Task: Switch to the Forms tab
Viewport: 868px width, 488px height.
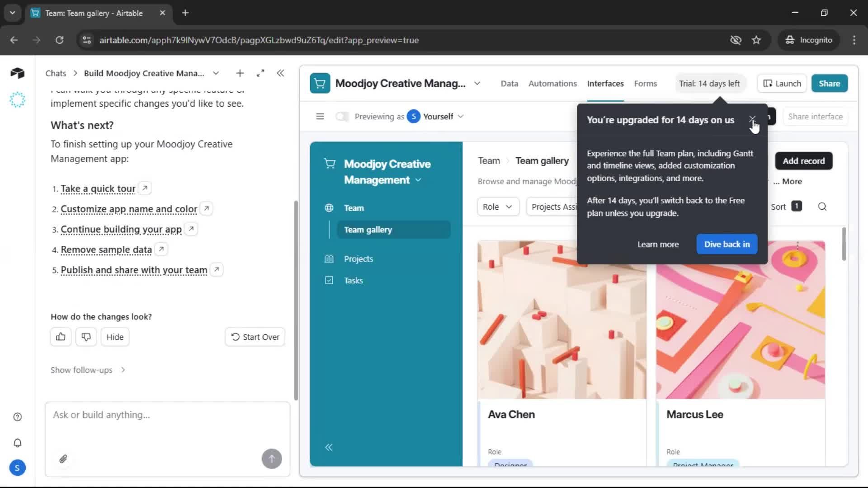Action: (645, 84)
